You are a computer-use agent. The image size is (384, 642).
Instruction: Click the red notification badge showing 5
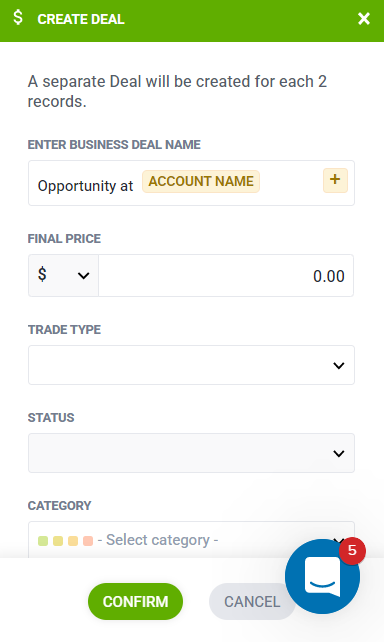tap(352, 550)
